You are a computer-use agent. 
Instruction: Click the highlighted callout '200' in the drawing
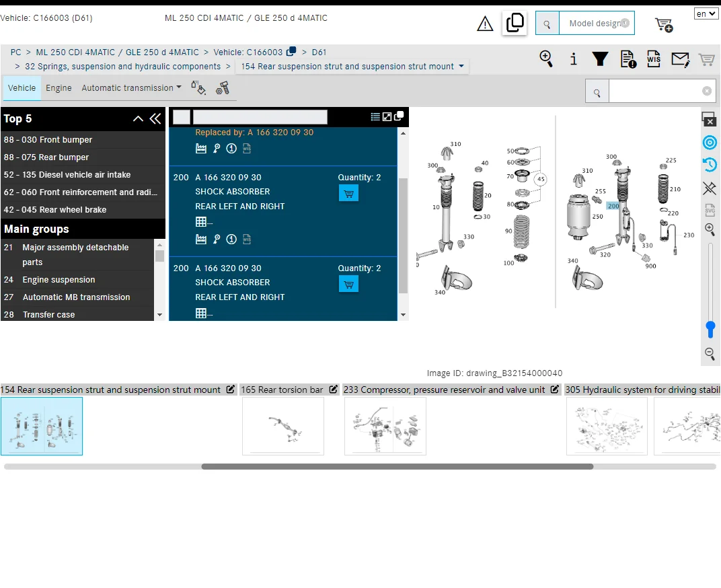pyautogui.click(x=613, y=206)
